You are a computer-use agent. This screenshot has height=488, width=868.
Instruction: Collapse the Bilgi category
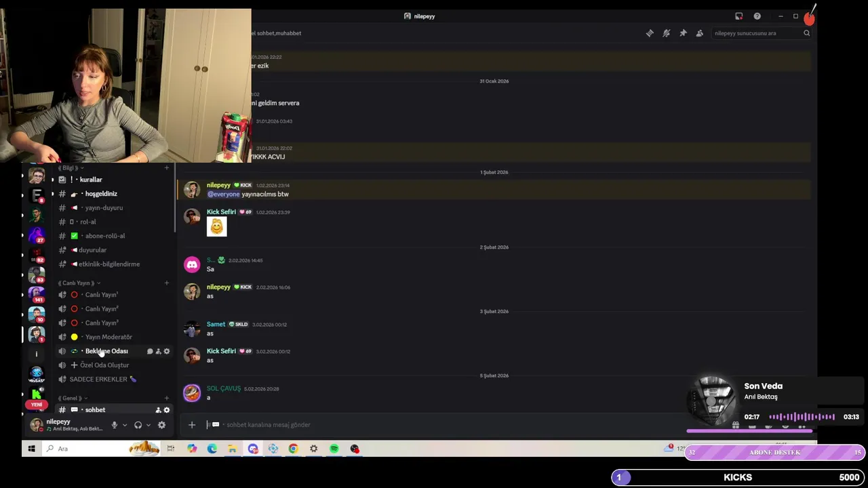tap(71, 168)
